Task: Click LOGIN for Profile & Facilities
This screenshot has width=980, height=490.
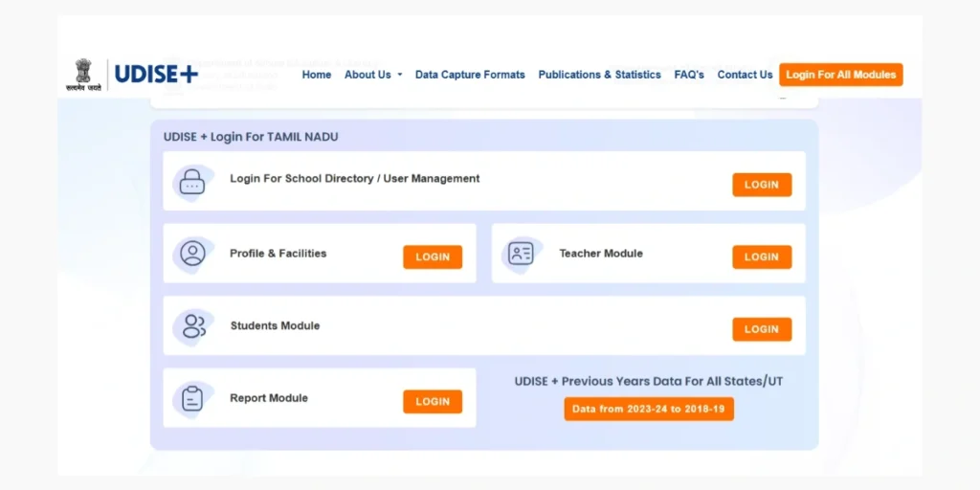Action: point(433,256)
